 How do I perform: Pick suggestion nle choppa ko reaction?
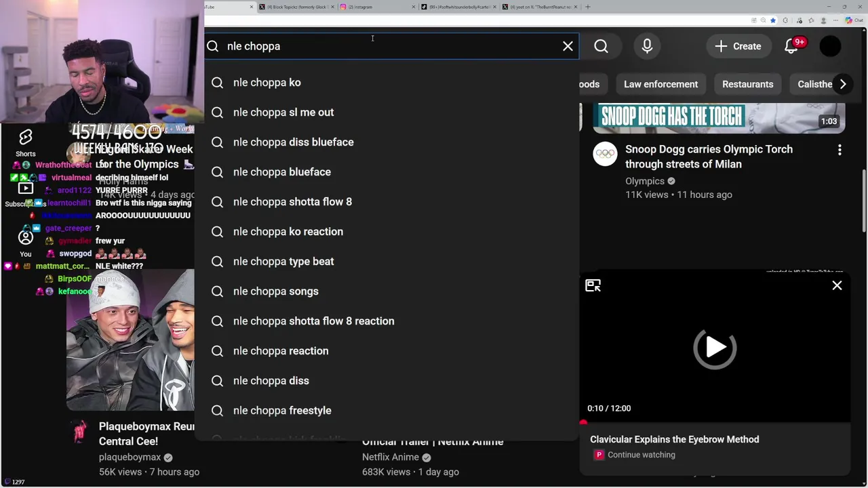pyautogui.click(x=387, y=232)
